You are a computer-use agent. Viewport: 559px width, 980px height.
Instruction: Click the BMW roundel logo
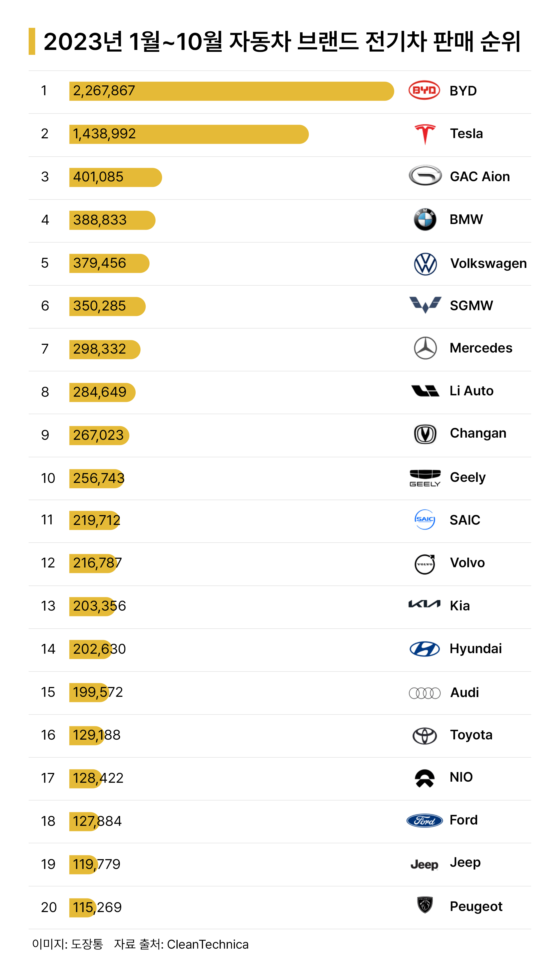[425, 220]
